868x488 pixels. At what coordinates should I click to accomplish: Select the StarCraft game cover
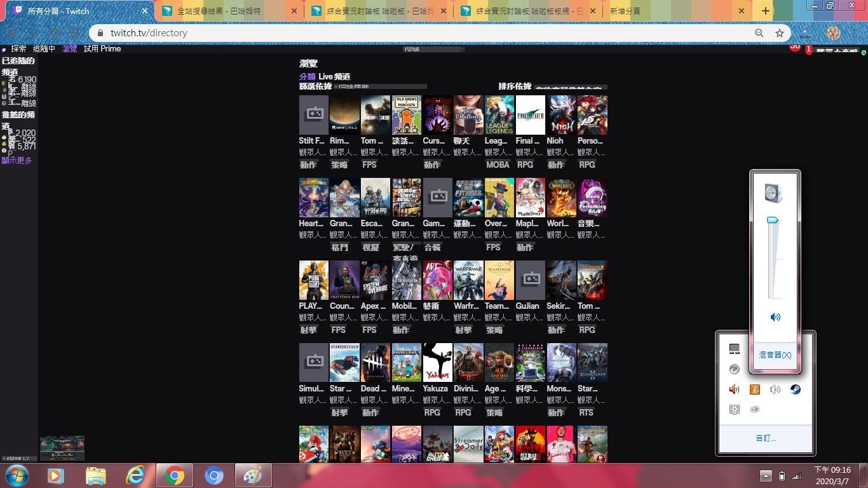click(592, 363)
